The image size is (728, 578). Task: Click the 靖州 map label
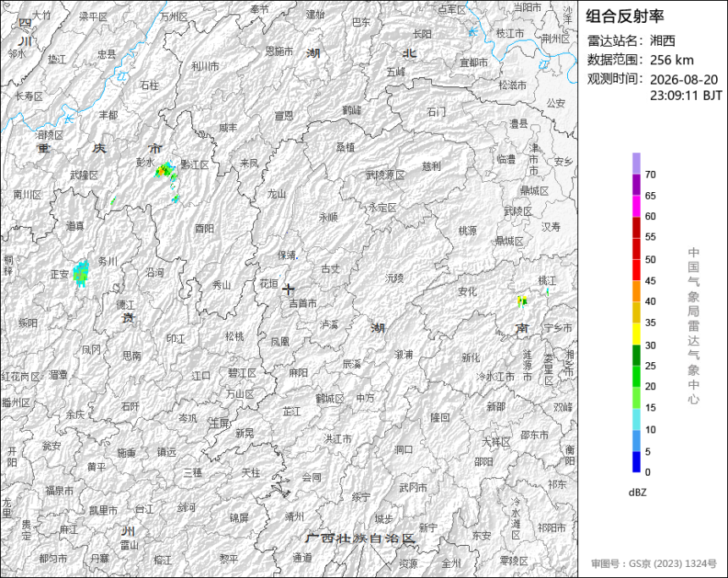tap(295, 516)
